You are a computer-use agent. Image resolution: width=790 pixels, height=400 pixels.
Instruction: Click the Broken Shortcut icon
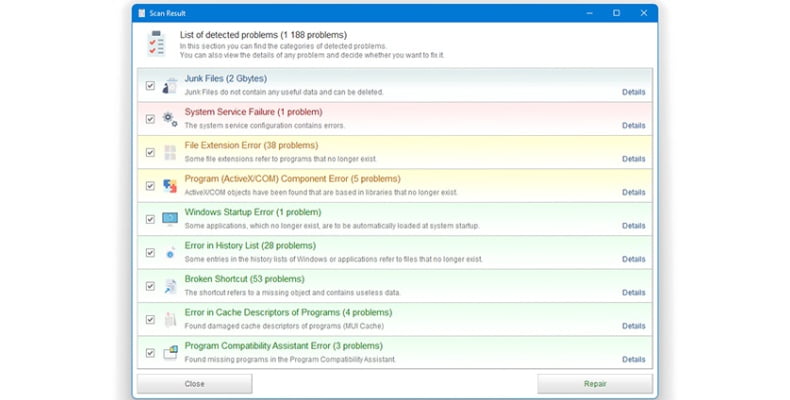(170, 286)
